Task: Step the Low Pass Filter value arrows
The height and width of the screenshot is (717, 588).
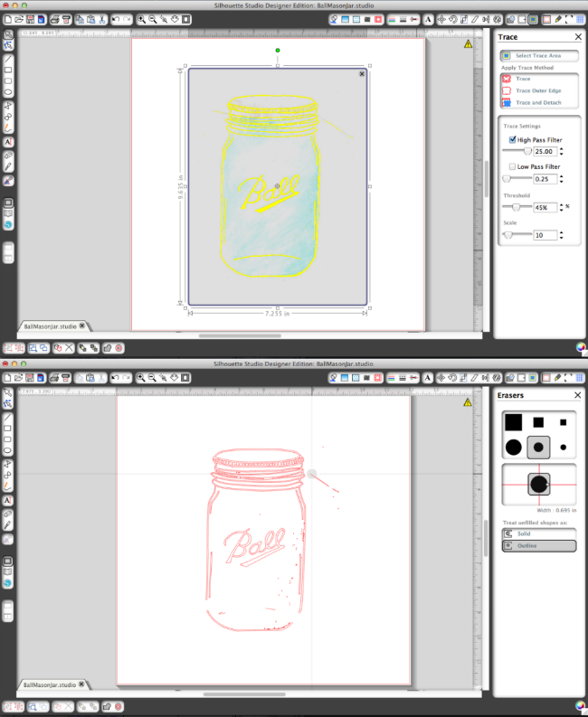Action: point(562,179)
